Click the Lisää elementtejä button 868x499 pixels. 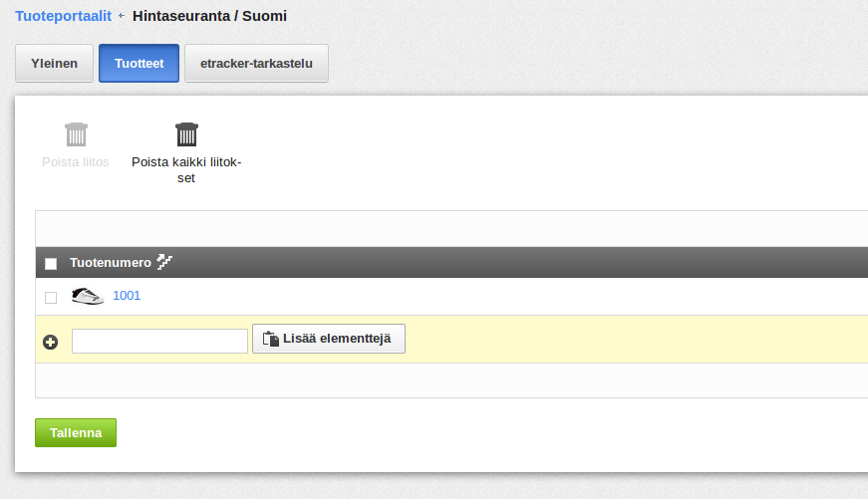tap(329, 339)
